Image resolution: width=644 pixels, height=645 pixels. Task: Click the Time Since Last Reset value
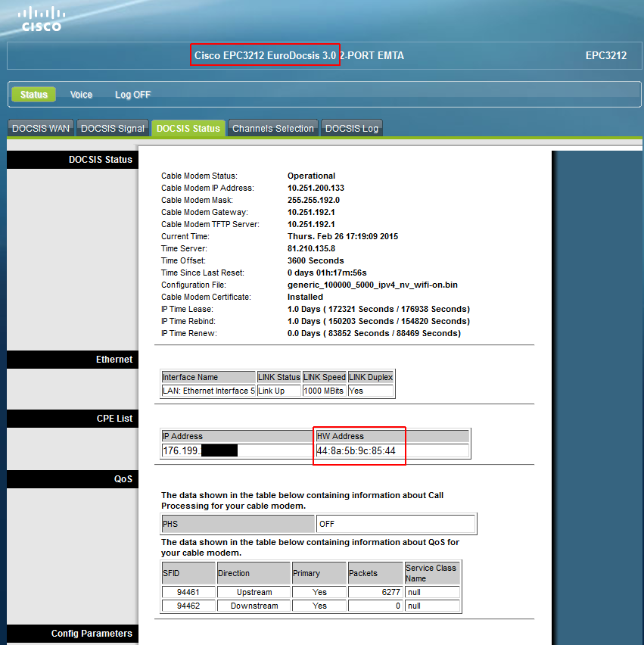click(327, 273)
